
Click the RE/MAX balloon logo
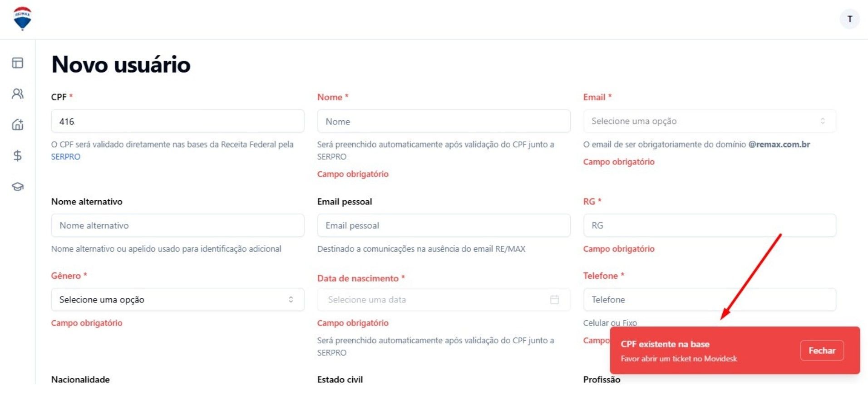click(x=22, y=19)
